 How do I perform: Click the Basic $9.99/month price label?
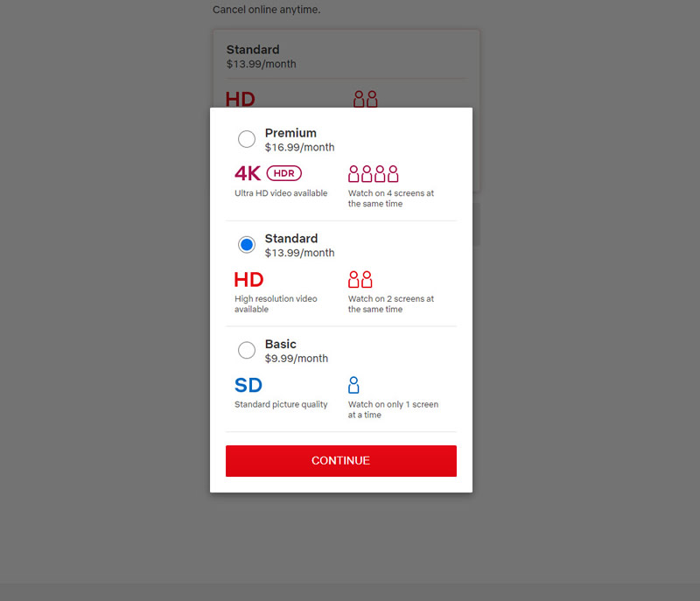pyautogui.click(x=293, y=359)
